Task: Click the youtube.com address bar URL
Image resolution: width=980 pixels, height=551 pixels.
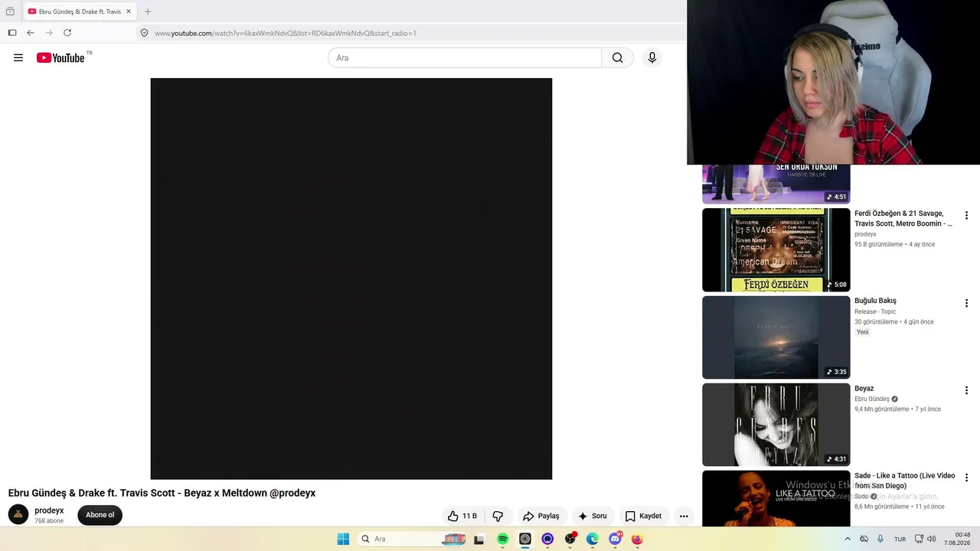Action: [x=286, y=33]
